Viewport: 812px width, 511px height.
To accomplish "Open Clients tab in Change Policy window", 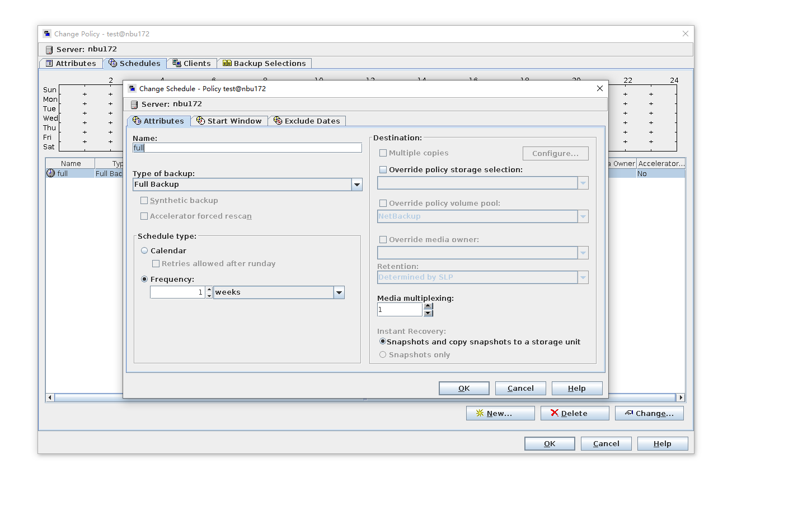I will point(192,63).
